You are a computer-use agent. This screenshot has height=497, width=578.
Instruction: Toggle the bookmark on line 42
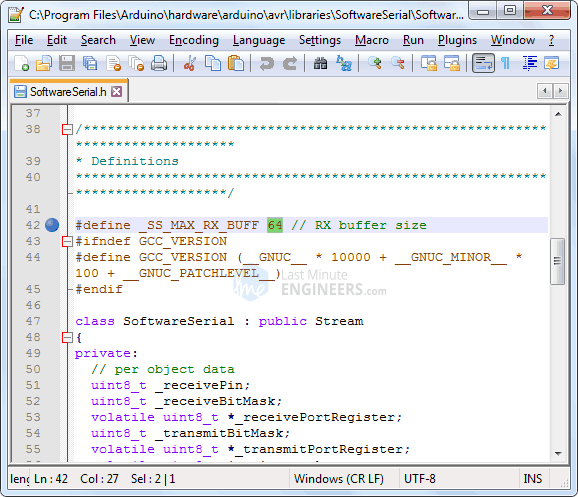[x=52, y=225]
